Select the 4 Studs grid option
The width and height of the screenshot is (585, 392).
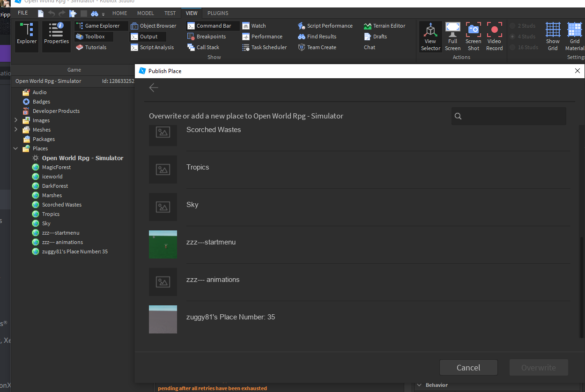[523, 37]
